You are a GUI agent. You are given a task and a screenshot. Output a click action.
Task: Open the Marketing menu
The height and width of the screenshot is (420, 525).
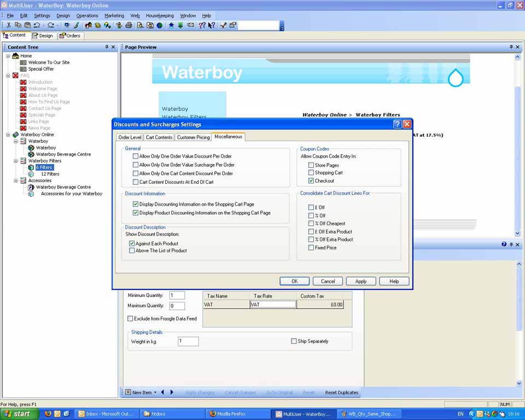pos(114,16)
